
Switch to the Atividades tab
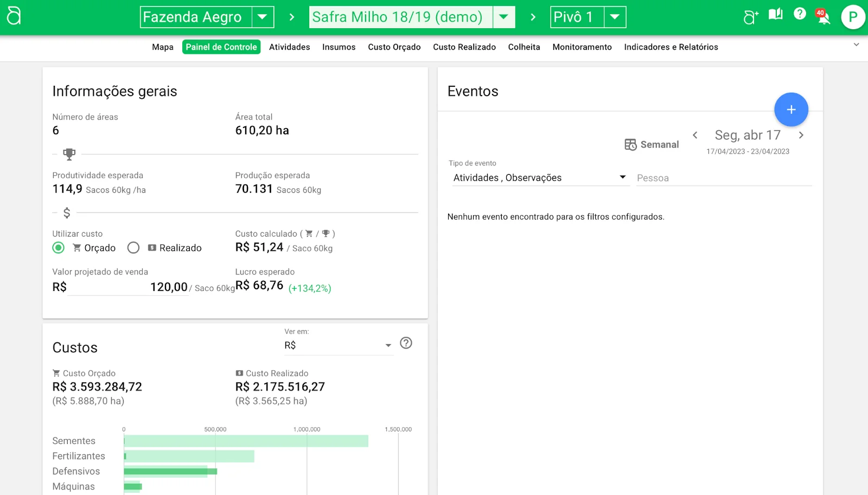289,47
